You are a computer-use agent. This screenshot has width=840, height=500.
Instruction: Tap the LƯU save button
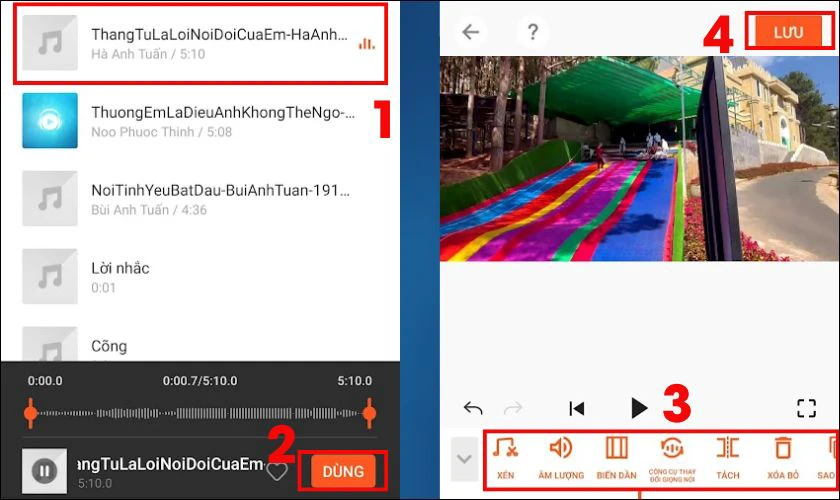(788, 33)
